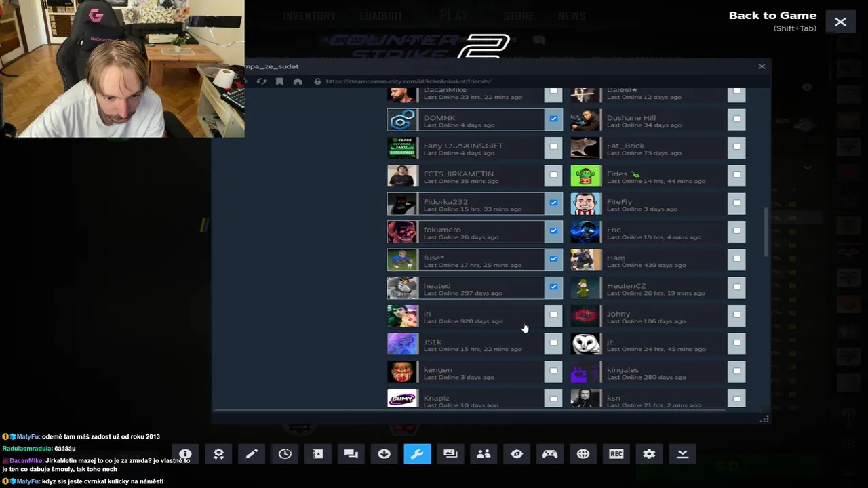Check the Johny friend checkbox
The height and width of the screenshot is (488, 868).
click(736, 314)
